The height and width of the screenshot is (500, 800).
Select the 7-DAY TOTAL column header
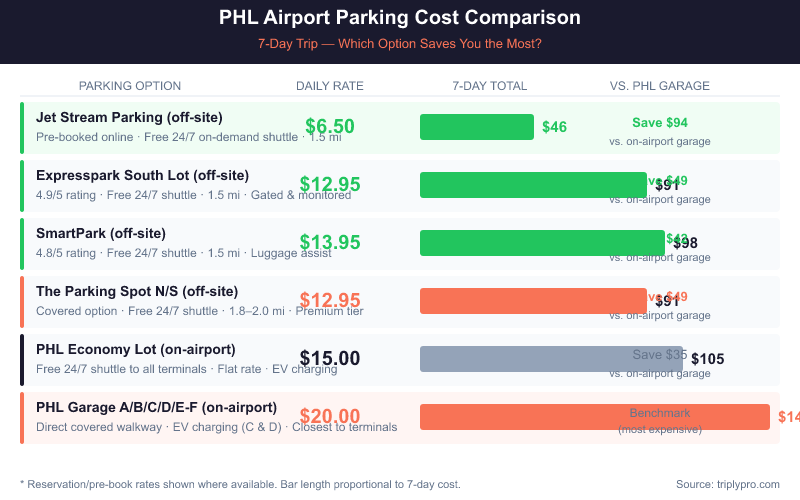[489, 86]
